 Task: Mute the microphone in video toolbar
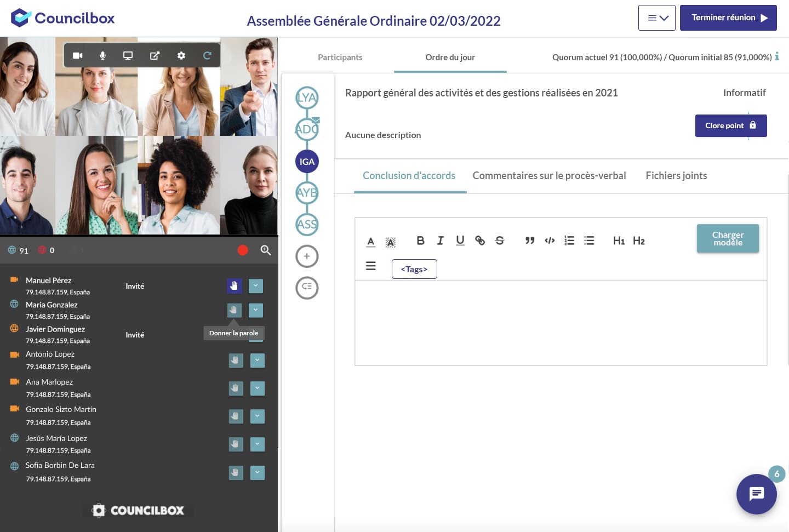[x=102, y=55]
